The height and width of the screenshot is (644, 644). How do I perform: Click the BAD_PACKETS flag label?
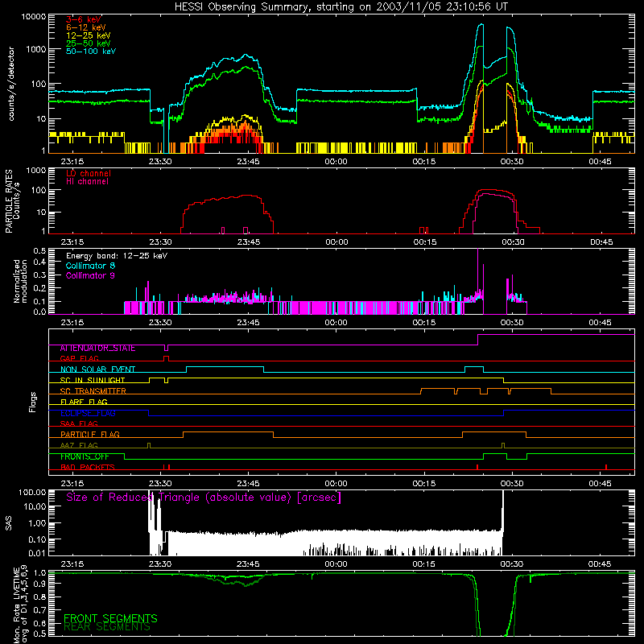click(x=88, y=467)
